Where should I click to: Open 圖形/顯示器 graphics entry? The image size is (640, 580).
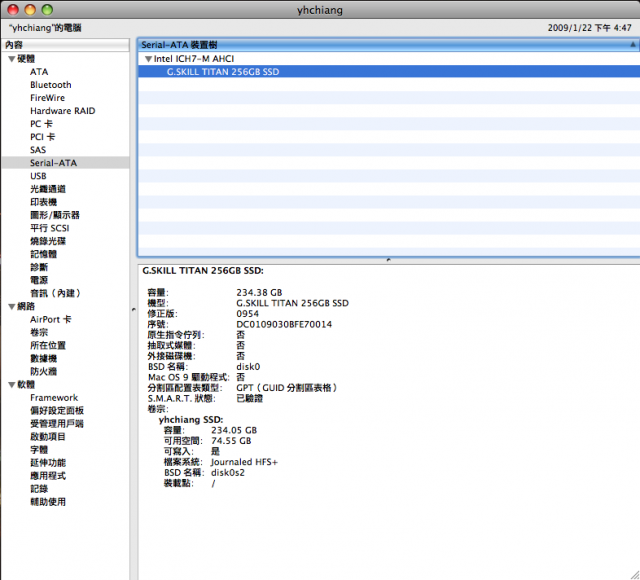tap(55, 215)
